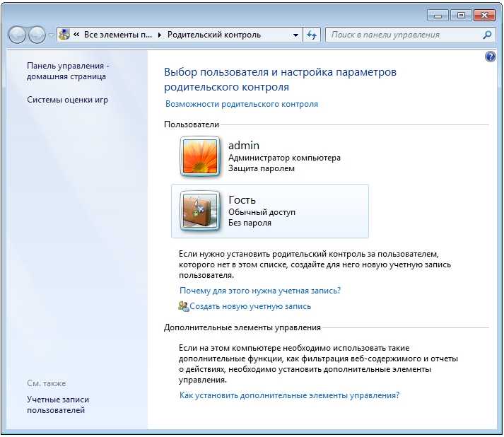Select 'Все элементы п...' breadcrumb segment
The width and height of the screenshot is (504, 437).
118,35
